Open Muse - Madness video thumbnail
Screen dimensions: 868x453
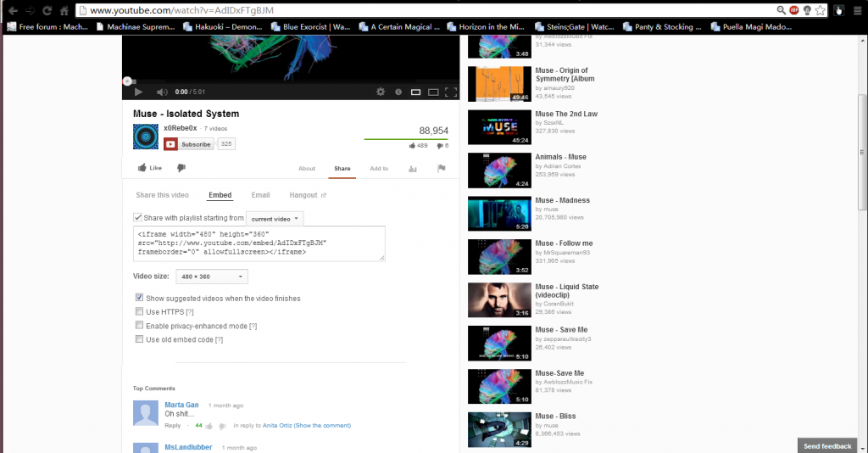[x=499, y=214]
